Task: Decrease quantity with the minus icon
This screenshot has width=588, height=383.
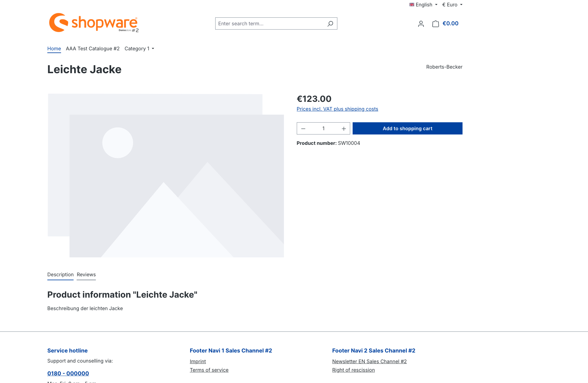Action: click(303, 129)
